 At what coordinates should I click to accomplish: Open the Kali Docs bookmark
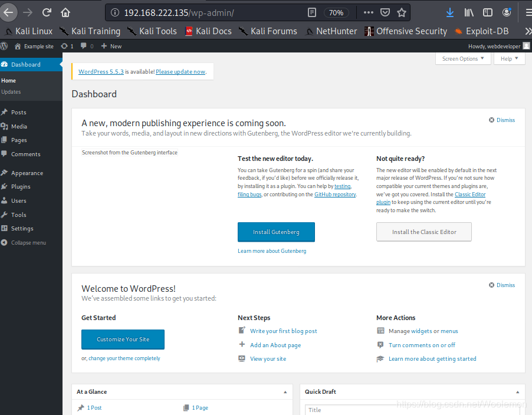pyautogui.click(x=208, y=31)
